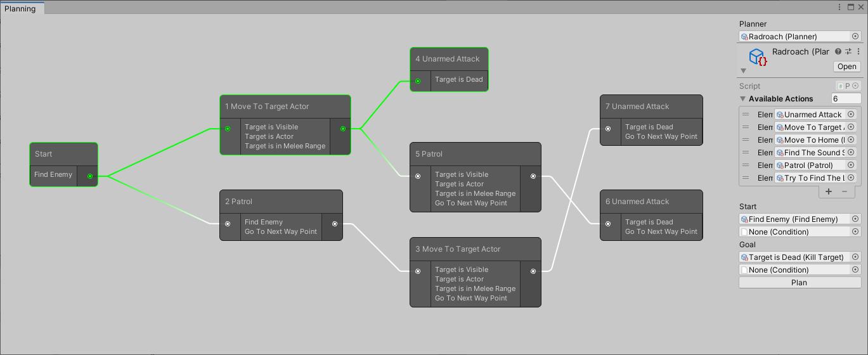Remove selected element from Available Actions
The image size is (868, 355).
tap(845, 191)
